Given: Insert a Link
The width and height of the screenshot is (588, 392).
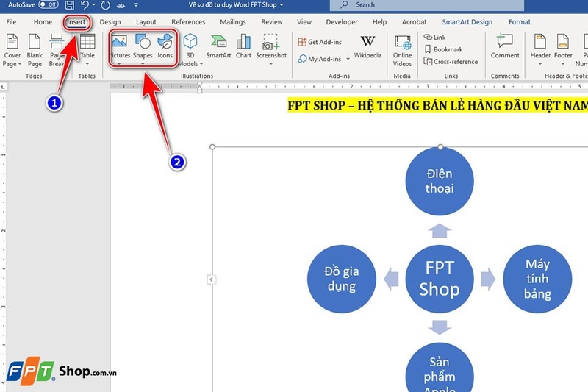Looking at the screenshot, I should coord(434,37).
